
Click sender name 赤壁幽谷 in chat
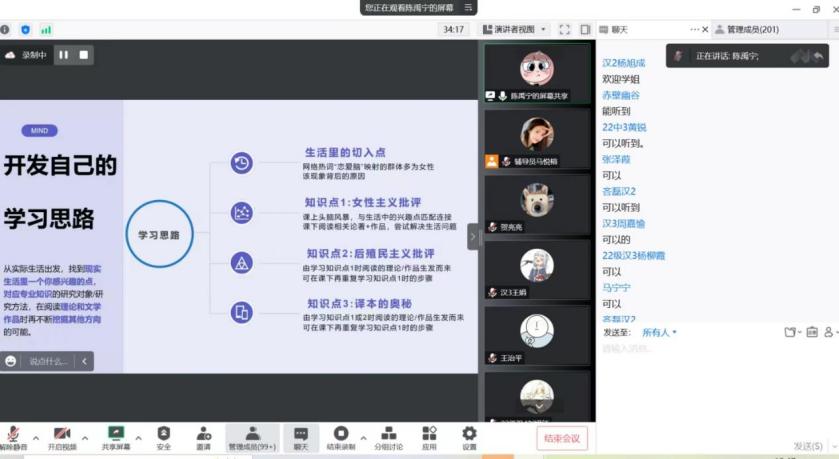point(621,95)
